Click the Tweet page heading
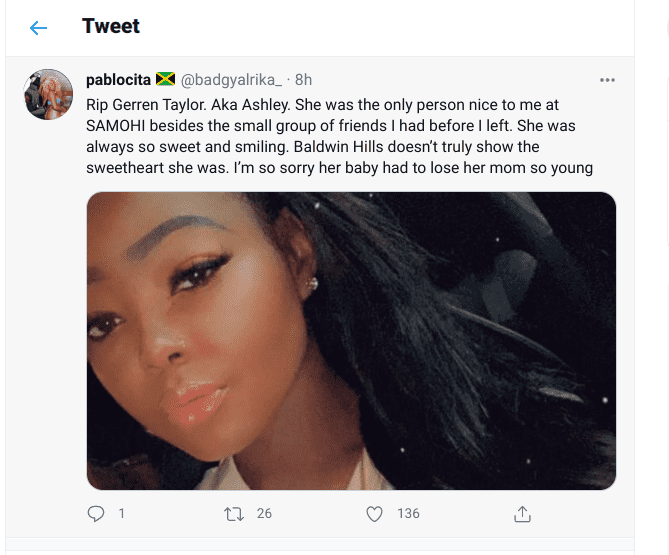Screen dimensions: 669x555 pos(111,27)
